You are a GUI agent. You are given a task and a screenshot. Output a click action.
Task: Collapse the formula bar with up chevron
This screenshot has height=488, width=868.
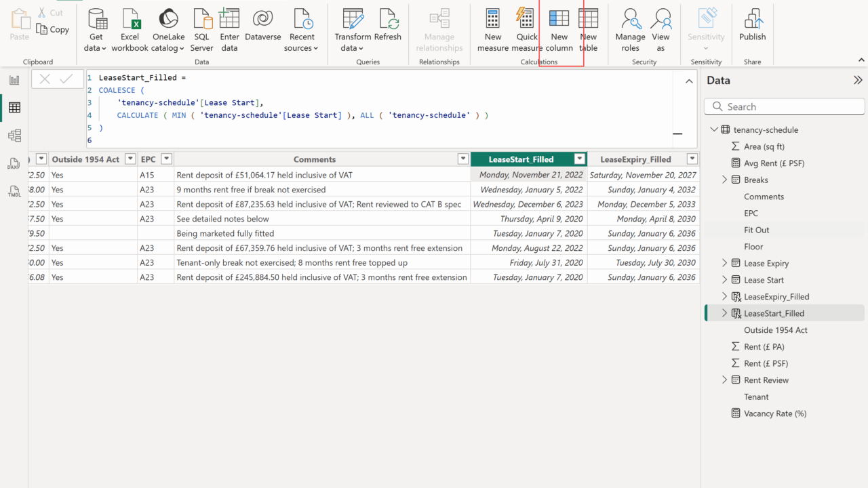coord(689,81)
